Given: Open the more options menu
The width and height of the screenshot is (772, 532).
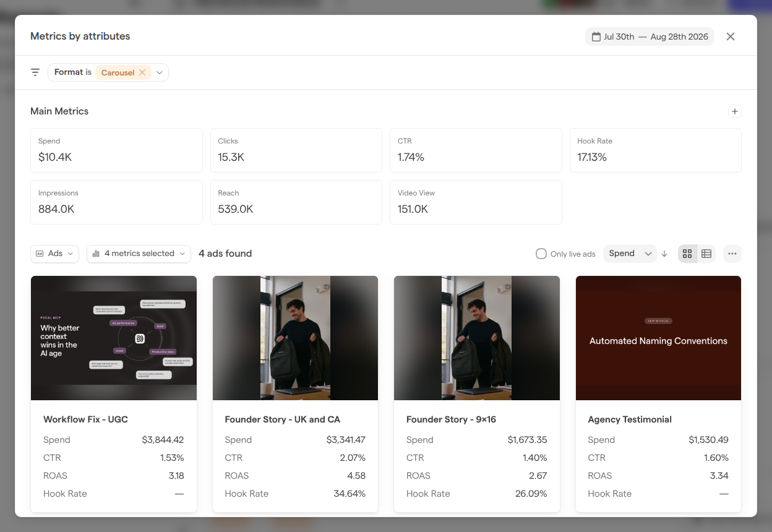Looking at the screenshot, I should (732, 254).
